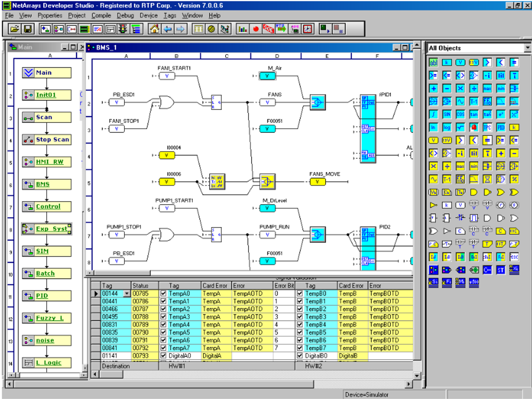Select the cyan SIN function block
Screen dimensions: 532x399
point(447,114)
